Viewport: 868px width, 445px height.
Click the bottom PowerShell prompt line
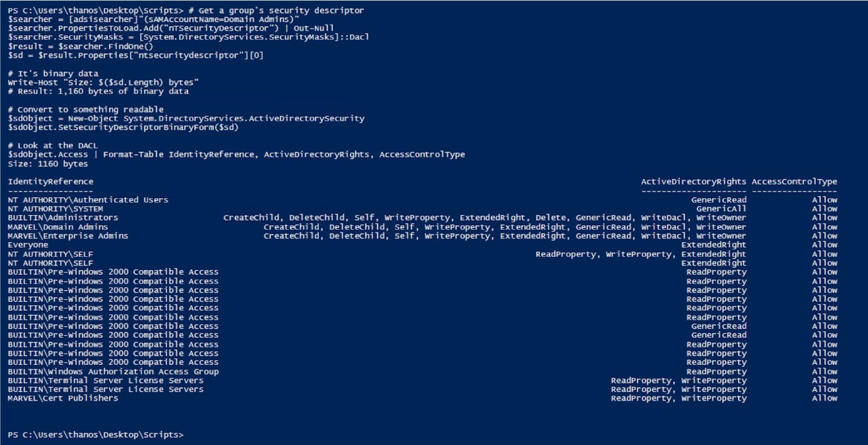tap(95, 435)
